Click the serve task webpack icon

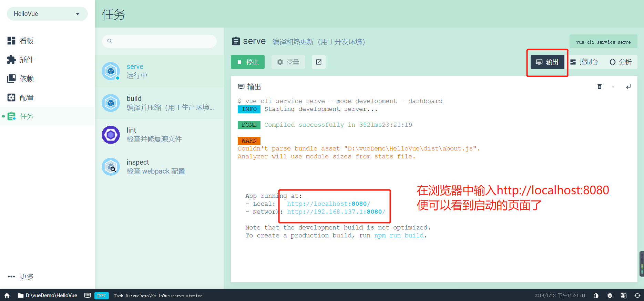pos(111,71)
